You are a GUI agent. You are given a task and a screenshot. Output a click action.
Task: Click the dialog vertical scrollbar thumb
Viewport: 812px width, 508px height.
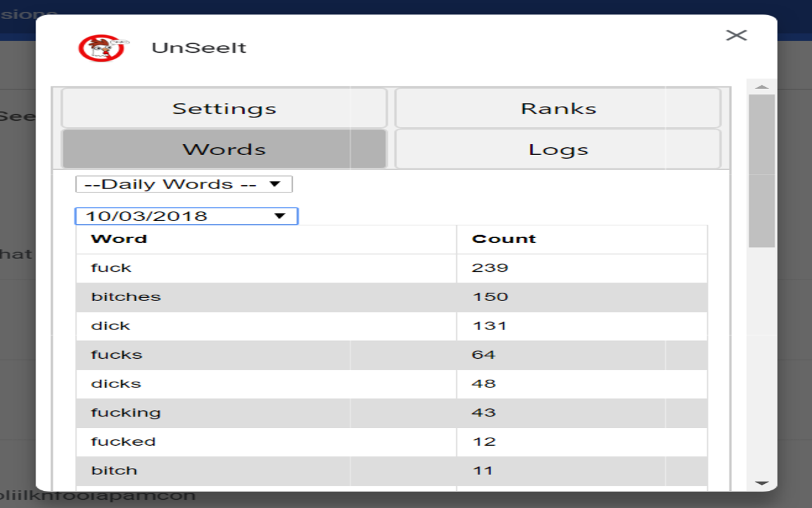(762, 171)
